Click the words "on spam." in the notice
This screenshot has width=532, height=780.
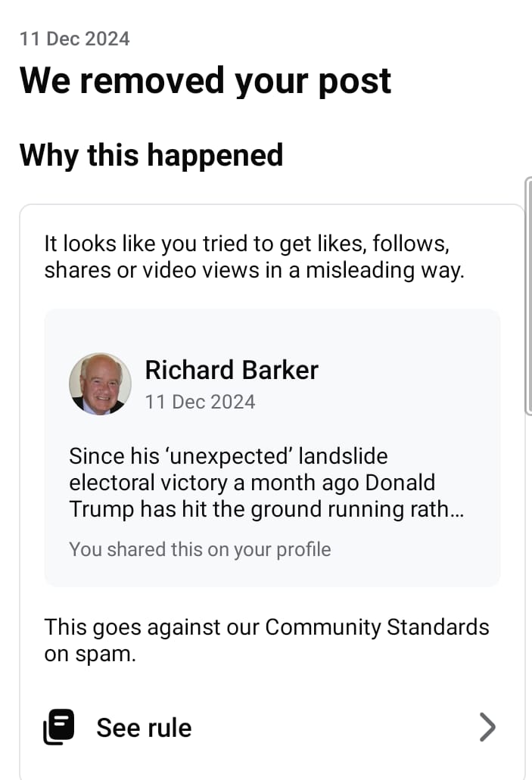coord(90,654)
